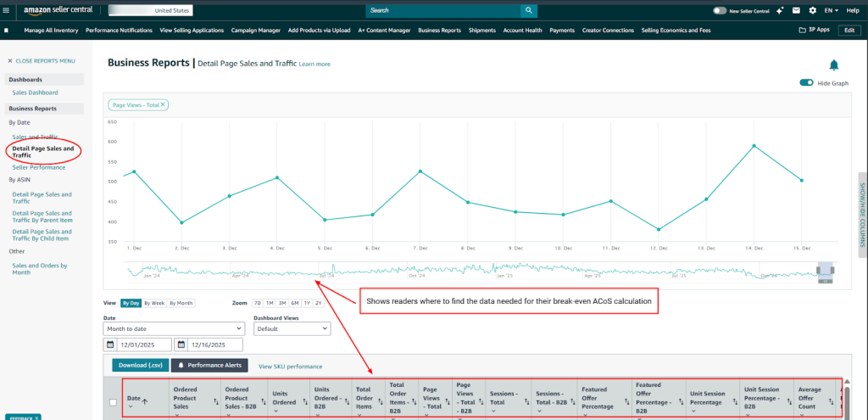
Task: Open the mail messages icon
Action: [796, 10]
